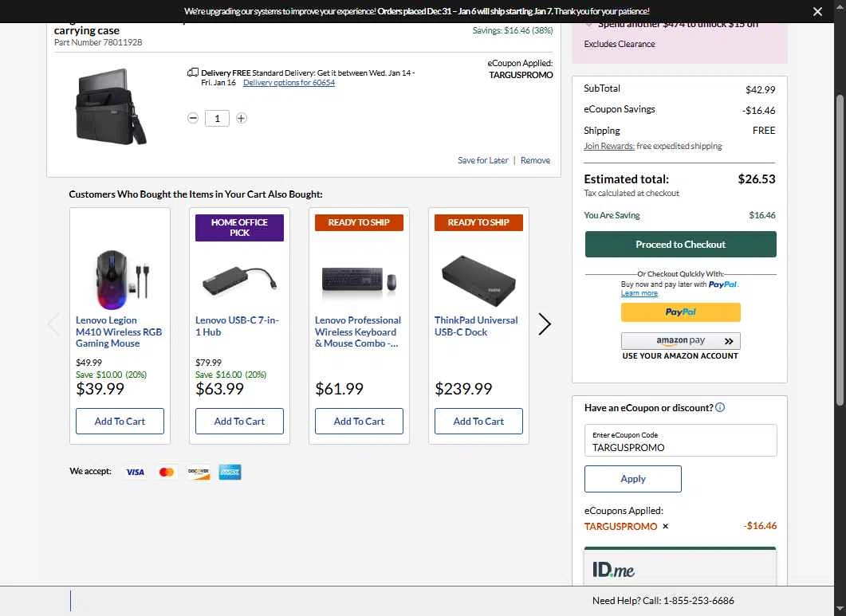The image size is (846, 616).
Task: Open Delivery options for 60654 link
Action: (289, 83)
